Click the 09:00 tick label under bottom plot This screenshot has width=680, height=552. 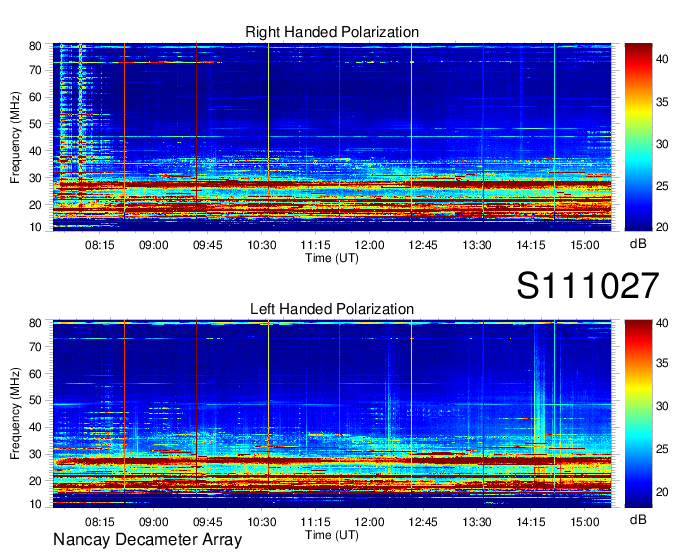(x=154, y=522)
